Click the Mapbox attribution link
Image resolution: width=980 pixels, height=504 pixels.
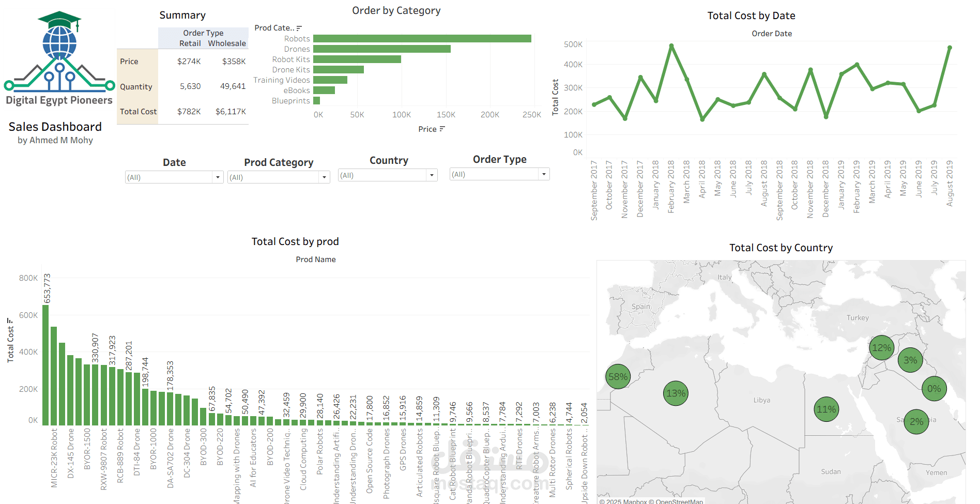tap(623, 501)
